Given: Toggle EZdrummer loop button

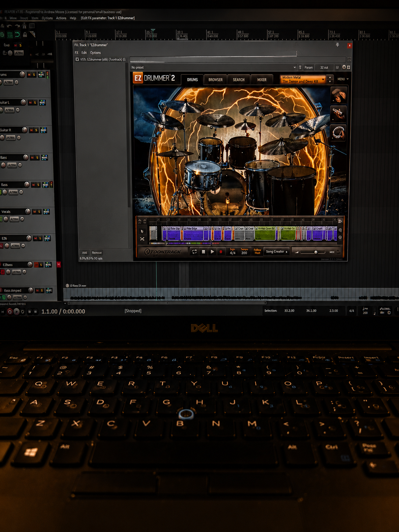Looking at the screenshot, I should (194, 252).
